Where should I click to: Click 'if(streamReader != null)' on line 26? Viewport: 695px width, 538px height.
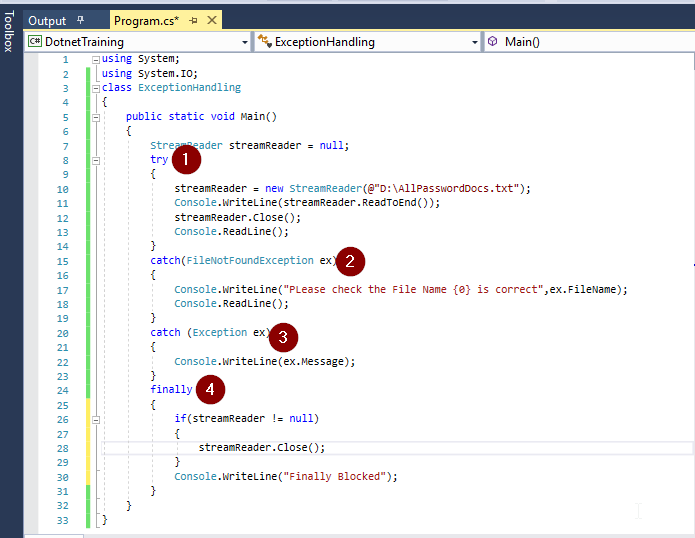coord(246,418)
